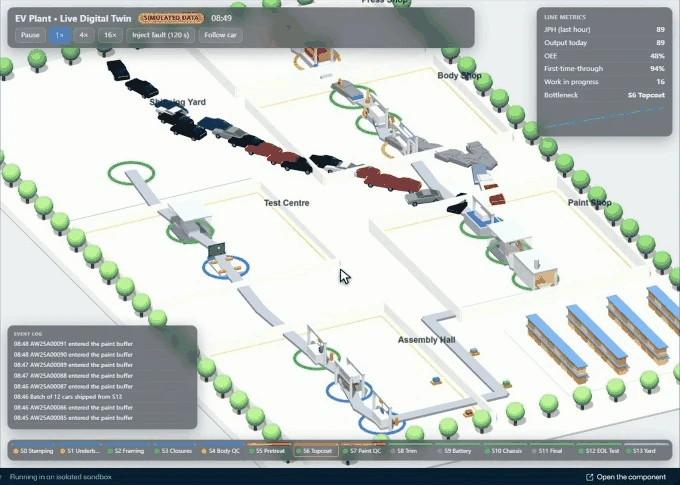This screenshot has height=485, width=680.
Task: Click the Test Centre area label
Action: point(287,203)
